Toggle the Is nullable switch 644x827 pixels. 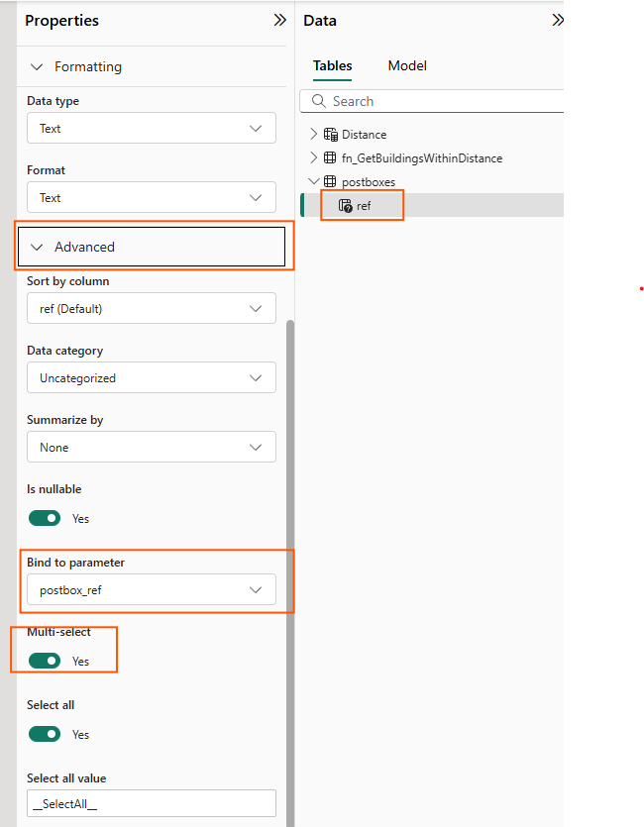[45, 518]
